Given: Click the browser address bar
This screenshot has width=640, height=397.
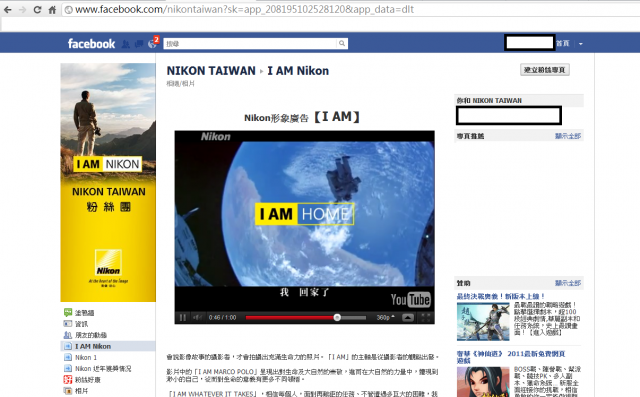Looking at the screenshot, I should pos(351,9).
